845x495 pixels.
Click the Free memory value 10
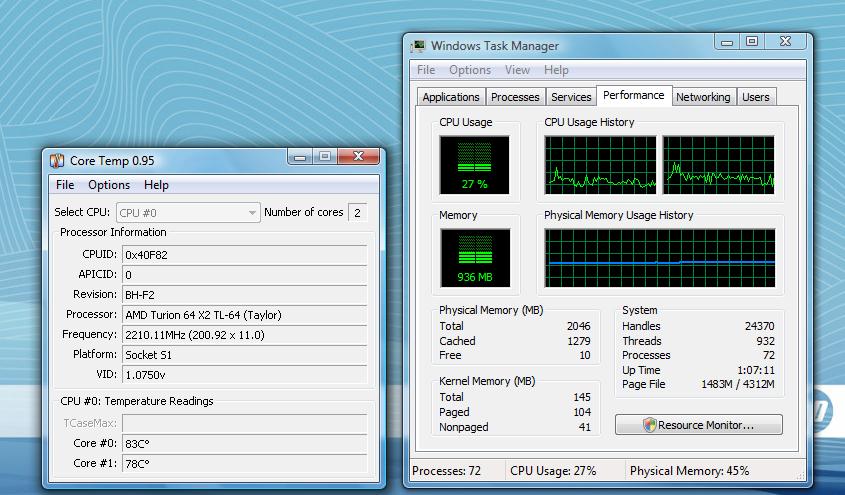click(585, 355)
